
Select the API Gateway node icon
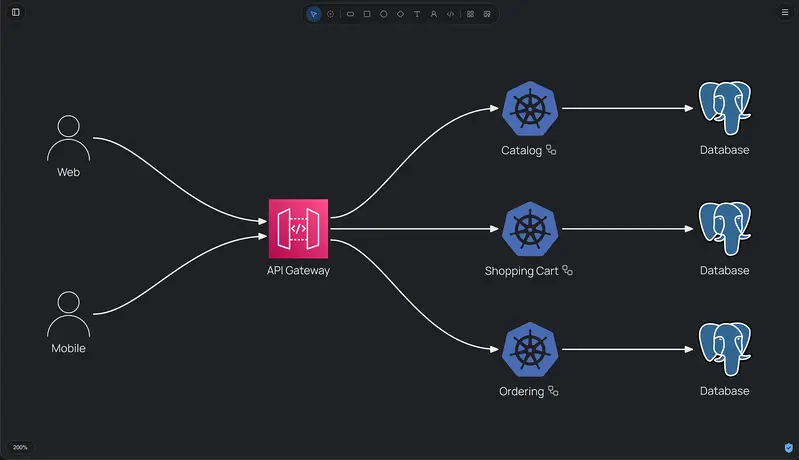tap(299, 229)
